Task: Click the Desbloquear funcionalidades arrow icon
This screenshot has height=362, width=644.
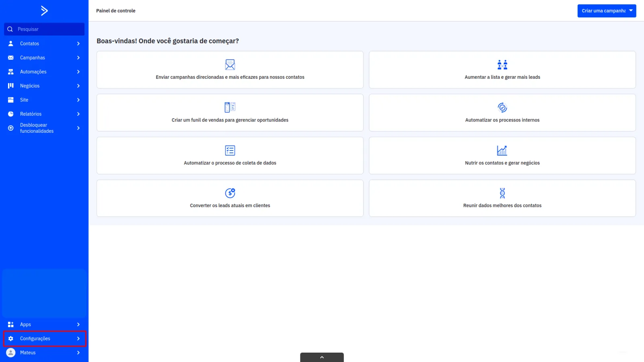Action: (11, 128)
